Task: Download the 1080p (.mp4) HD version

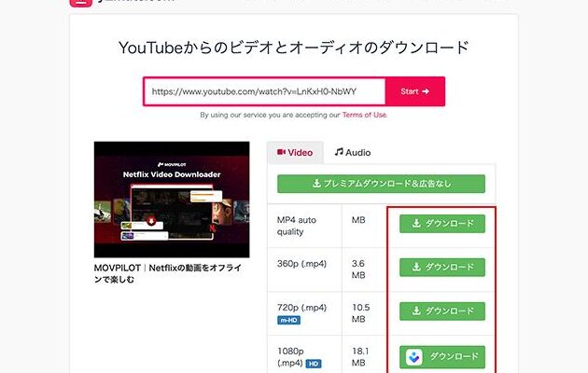Action: pyautogui.click(x=442, y=357)
